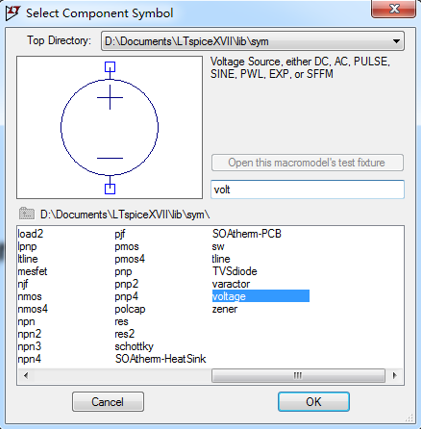Click the list scrollbar left arrow

pos(26,375)
